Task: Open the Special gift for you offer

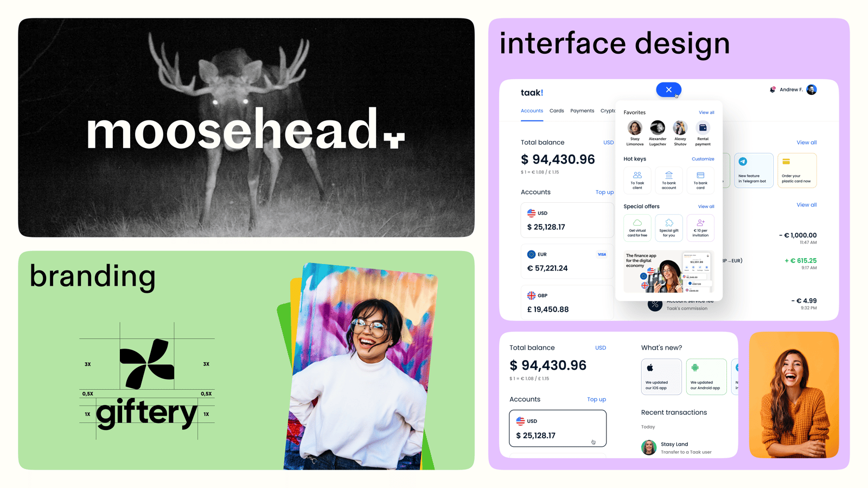Action: point(669,228)
